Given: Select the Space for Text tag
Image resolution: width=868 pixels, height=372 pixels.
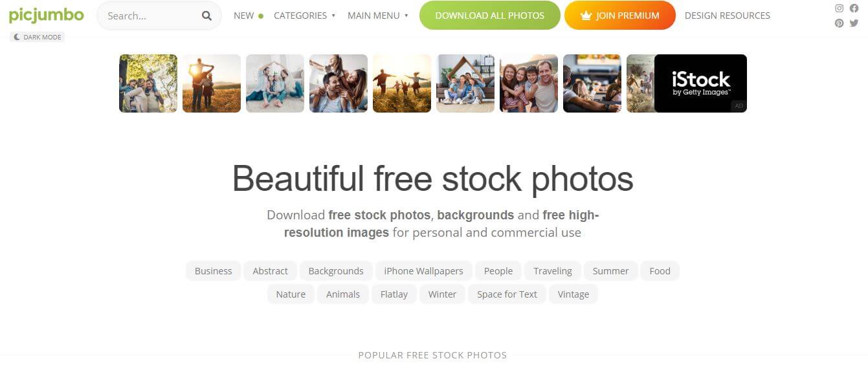Looking at the screenshot, I should point(507,294).
